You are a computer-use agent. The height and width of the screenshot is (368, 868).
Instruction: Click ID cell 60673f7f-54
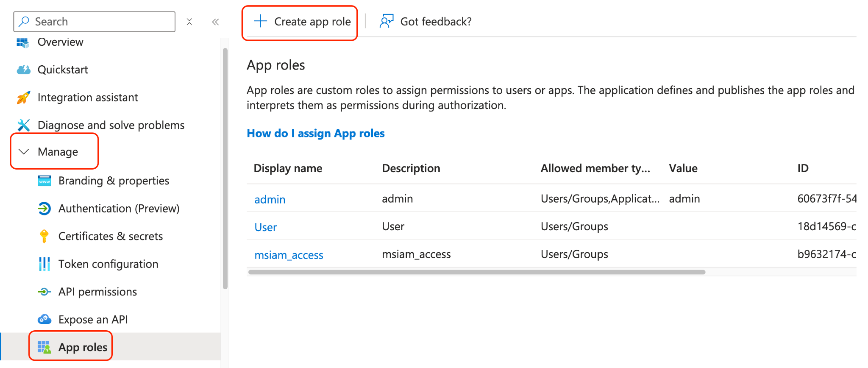pos(826,198)
